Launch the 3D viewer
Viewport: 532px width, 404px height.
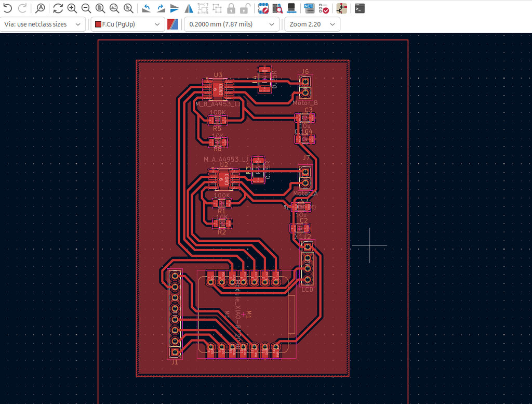coord(292,8)
